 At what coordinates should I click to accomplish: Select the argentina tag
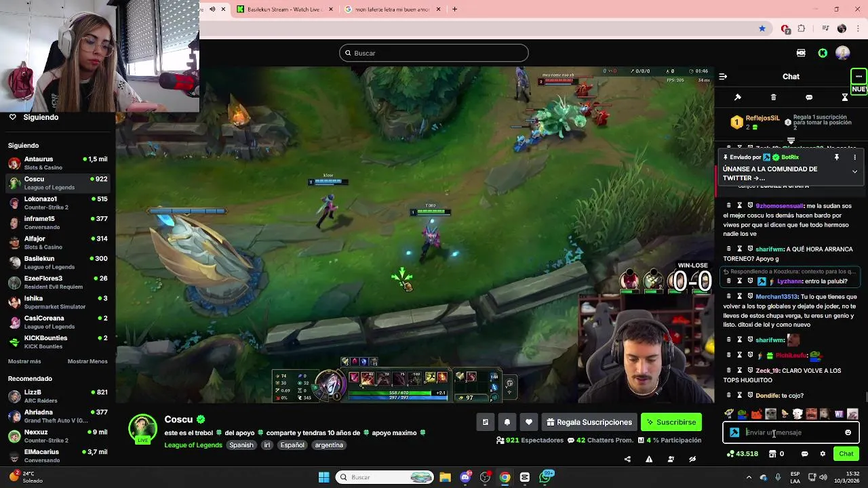click(329, 445)
